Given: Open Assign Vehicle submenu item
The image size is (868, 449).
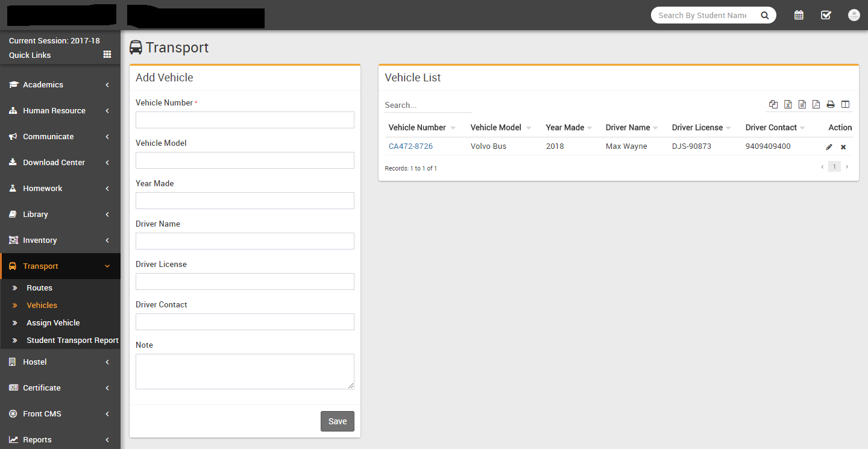Looking at the screenshot, I should click(53, 323).
